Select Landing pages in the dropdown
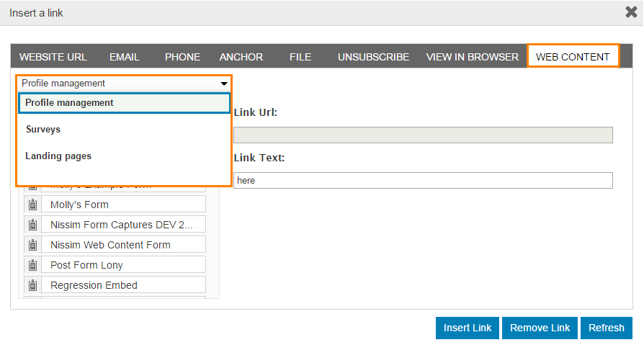Image resolution: width=644 pixels, height=350 pixels. point(58,156)
